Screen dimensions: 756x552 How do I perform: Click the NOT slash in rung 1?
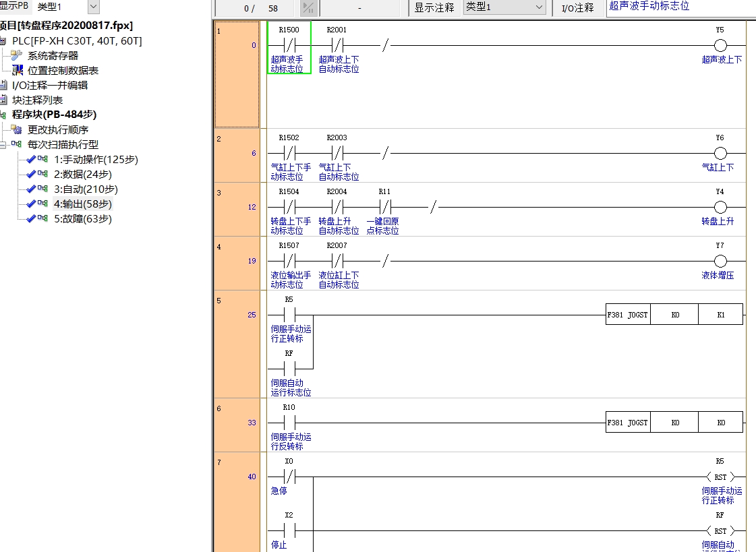[x=385, y=46]
